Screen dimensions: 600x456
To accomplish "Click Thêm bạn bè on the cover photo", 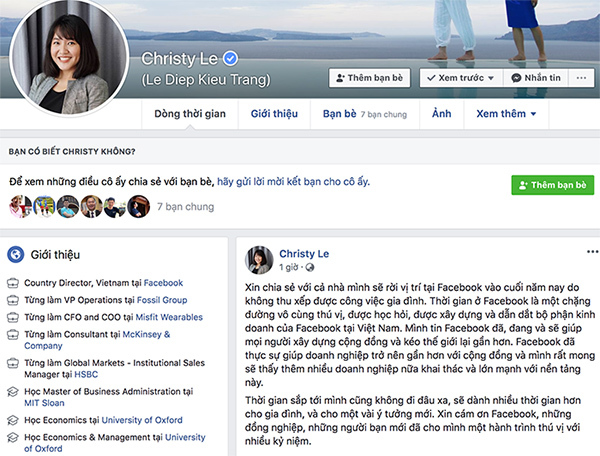I will tap(370, 76).
